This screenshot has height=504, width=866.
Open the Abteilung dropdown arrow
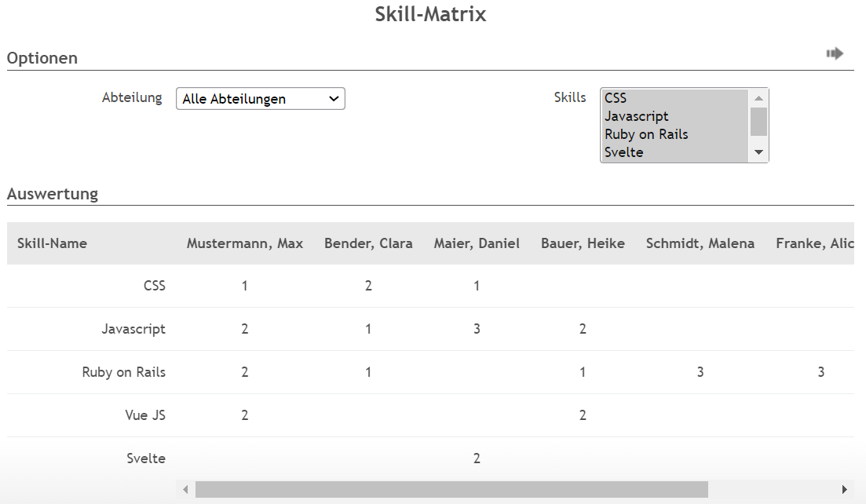pyautogui.click(x=334, y=98)
